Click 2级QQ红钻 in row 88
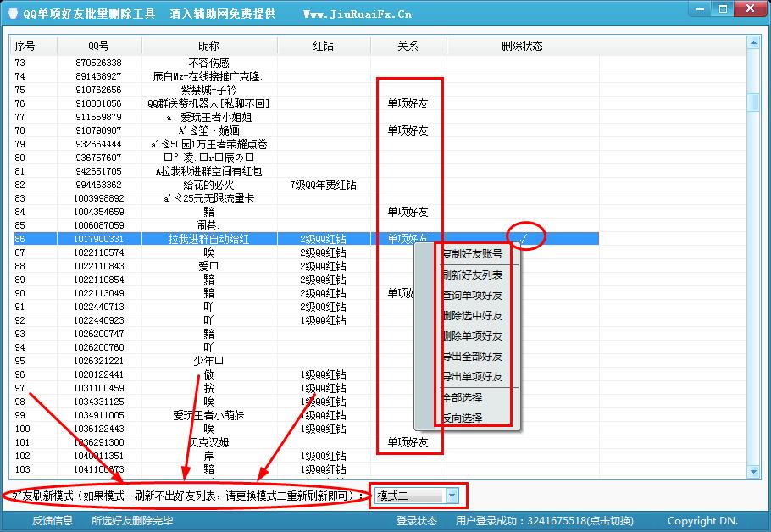Image resolution: width=771 pixels, height=532 pixels. coord(323,266)
